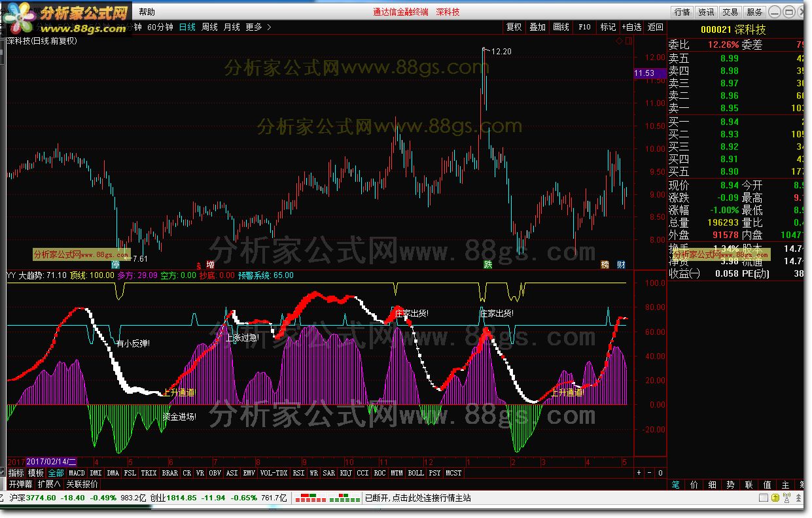
Task: Click the 停 marker under the chart
Action: 116,265
